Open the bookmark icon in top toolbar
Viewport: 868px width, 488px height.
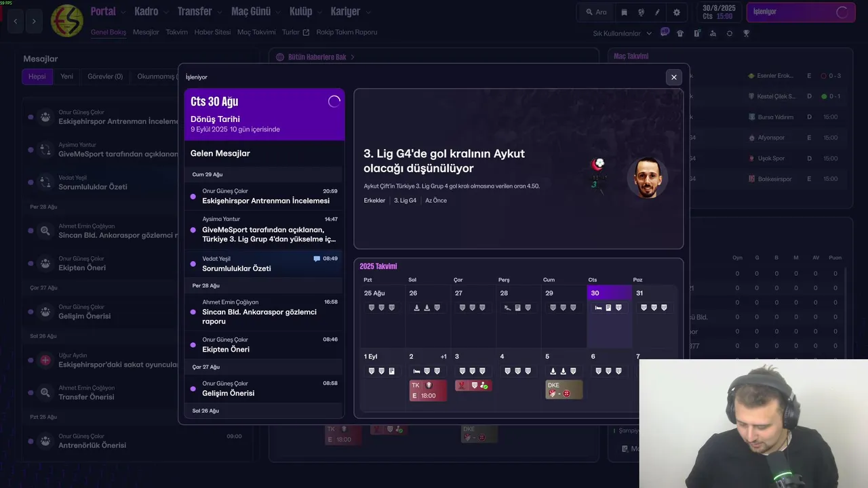[624, 12]
